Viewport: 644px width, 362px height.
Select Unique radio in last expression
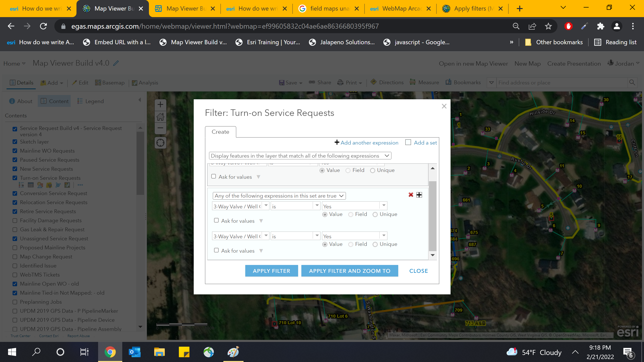tap(375, 244)
